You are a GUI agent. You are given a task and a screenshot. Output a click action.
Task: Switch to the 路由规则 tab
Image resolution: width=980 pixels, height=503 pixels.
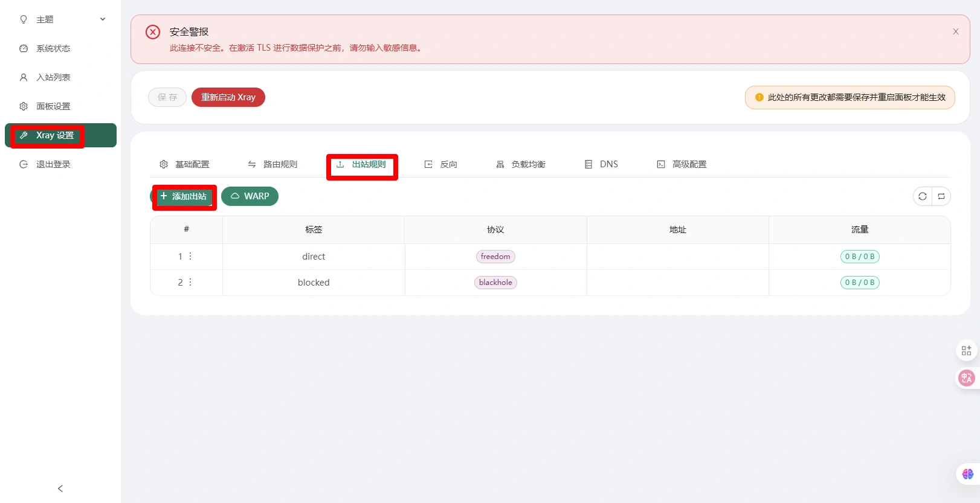(272, 164)
